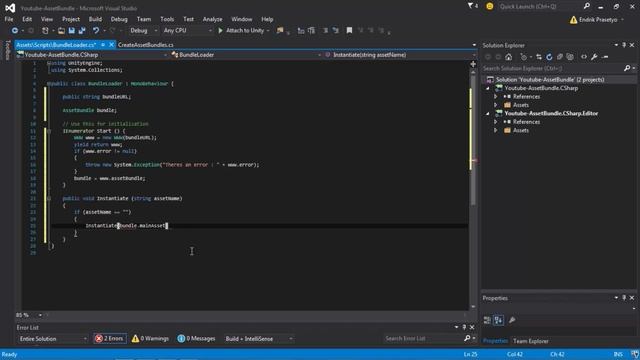Click the Search Solution Explorer input field

point(553,69)
